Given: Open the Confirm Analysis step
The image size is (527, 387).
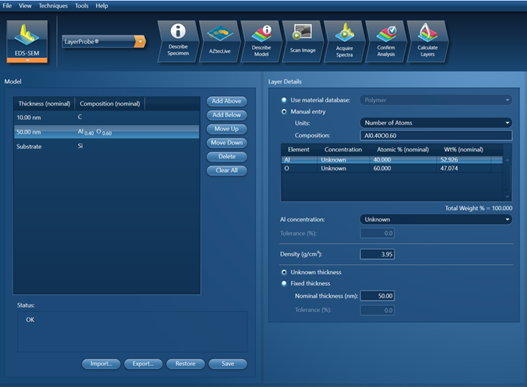Looking at the screenshot, I should coord(386,41).
